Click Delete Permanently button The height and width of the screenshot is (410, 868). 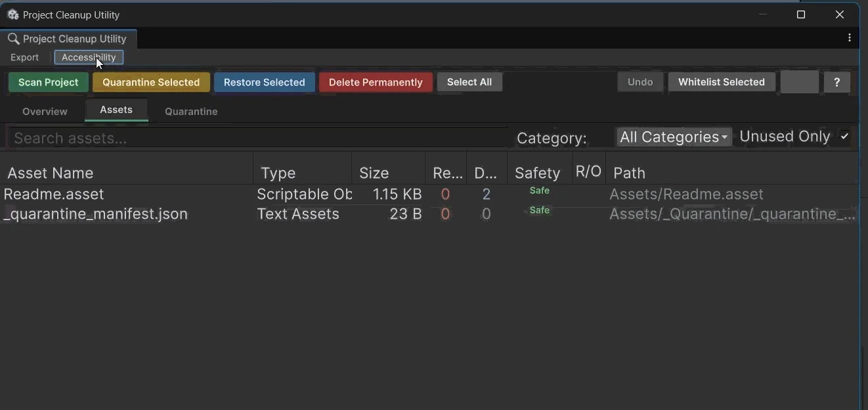pos(376,82)
